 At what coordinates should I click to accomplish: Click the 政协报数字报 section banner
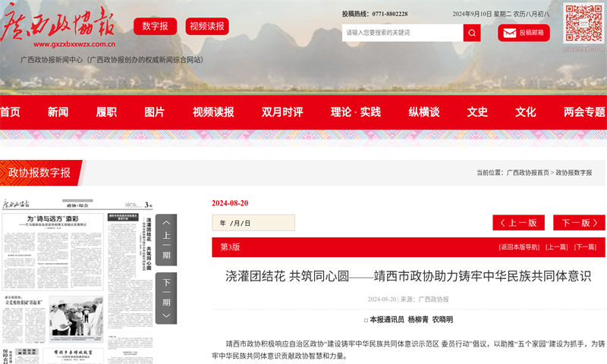pyautogui.click(x=39, y=173)
